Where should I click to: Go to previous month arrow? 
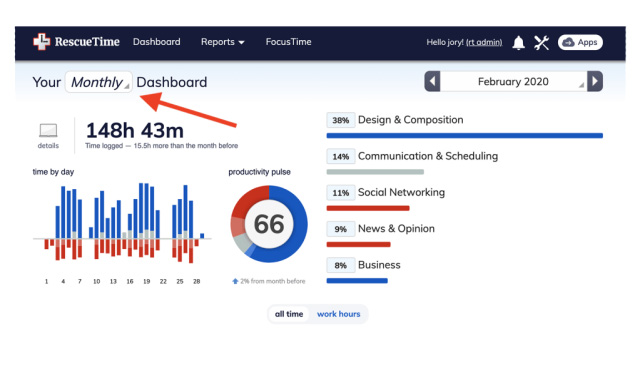tap(432, 82)
